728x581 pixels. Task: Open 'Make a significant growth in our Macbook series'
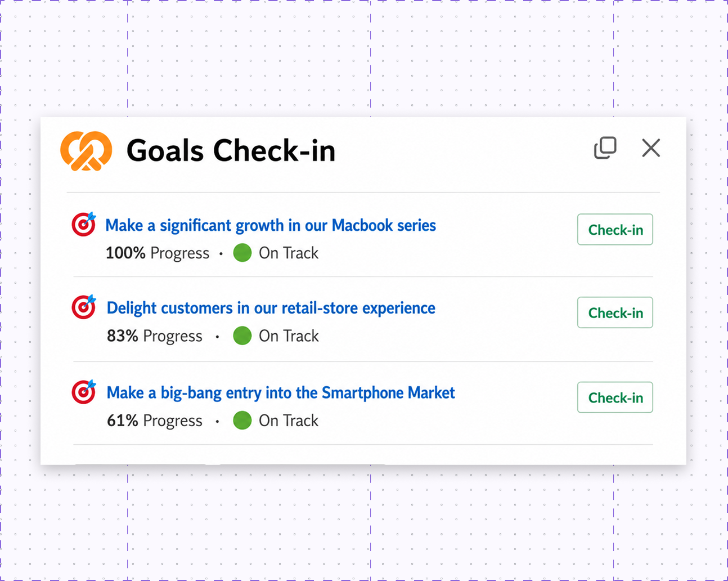coord(271,225)
